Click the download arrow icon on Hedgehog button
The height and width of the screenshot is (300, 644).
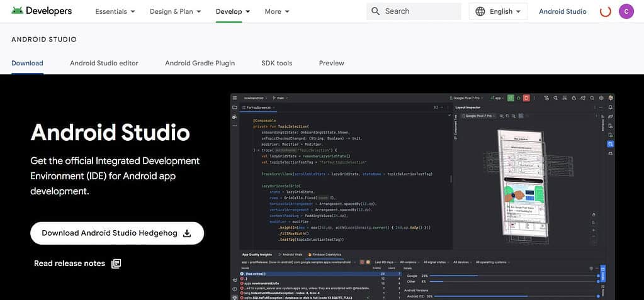coord(187,233)
